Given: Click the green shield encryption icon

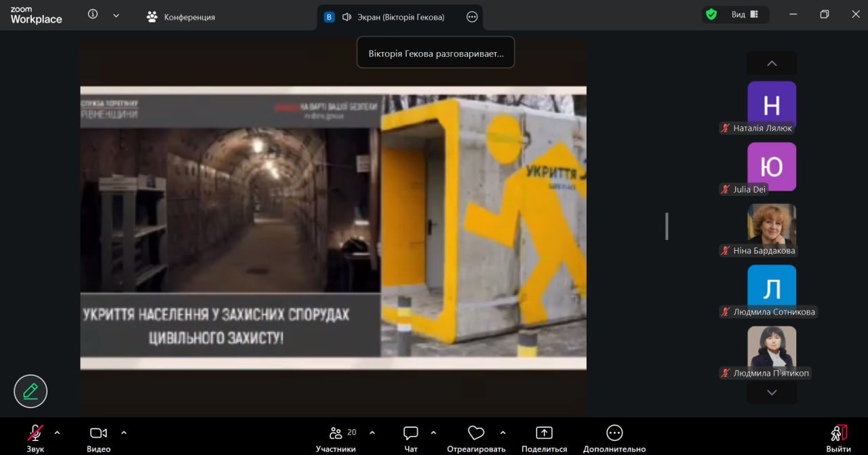Looking at the screenshot, I should pos(711,14).
